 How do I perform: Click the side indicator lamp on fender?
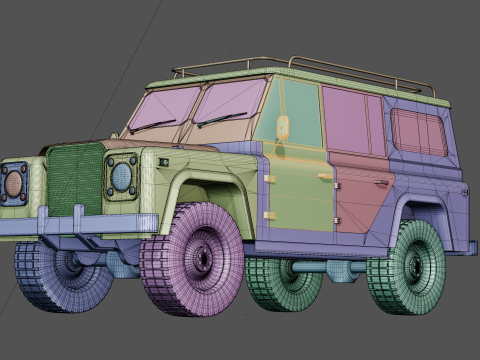pos(163,162)
